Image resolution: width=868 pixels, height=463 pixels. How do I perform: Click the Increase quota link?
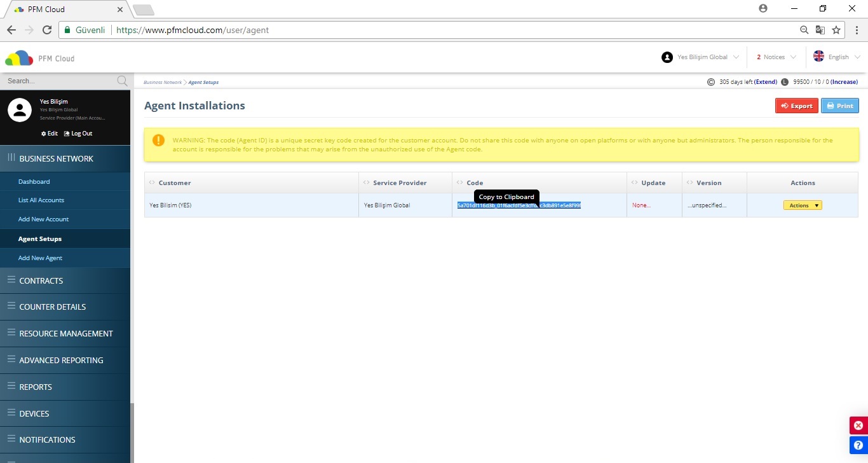[x=844, y=82]
